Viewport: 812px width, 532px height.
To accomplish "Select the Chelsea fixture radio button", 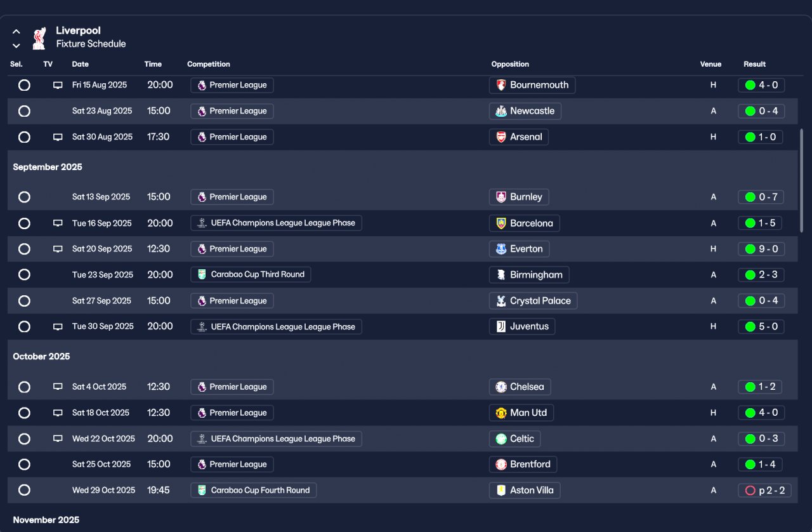I will (x=24, y=387).
